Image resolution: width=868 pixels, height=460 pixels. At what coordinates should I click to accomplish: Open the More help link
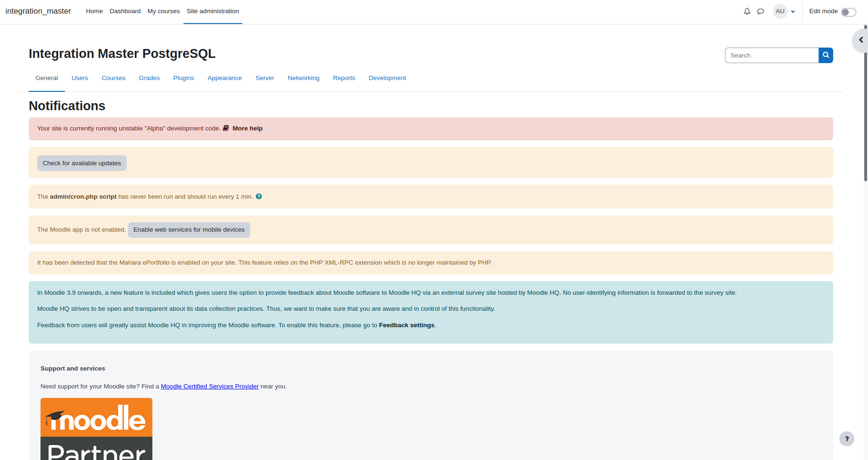click(x=247, y=128)
